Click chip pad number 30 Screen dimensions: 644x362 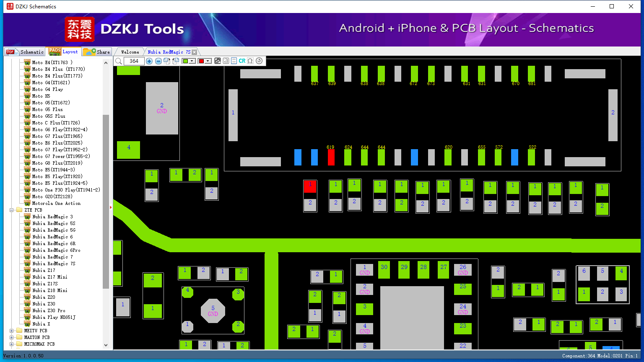(384, 270)
